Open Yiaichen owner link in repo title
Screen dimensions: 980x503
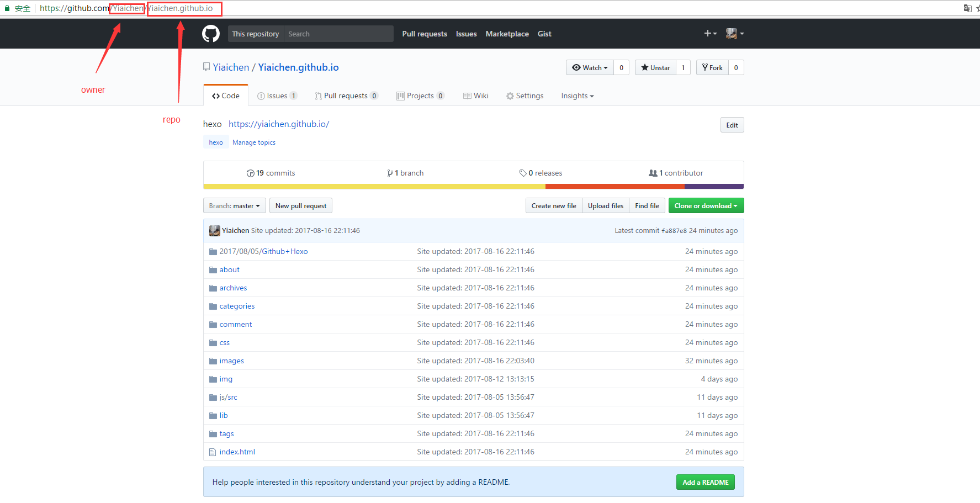(231, 67)
